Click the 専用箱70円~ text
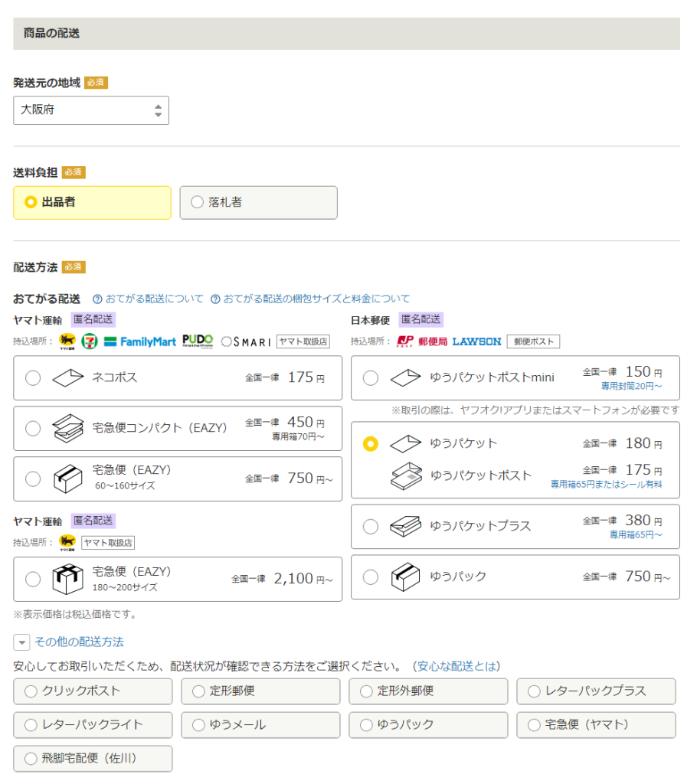Screen dimensions: 697x784 coord(298,437)
